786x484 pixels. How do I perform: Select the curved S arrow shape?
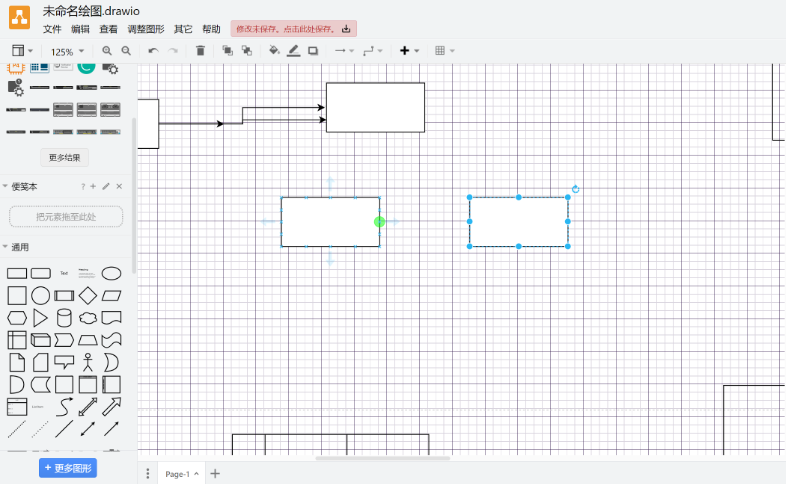pyautogui.click(x=64, y=406)
